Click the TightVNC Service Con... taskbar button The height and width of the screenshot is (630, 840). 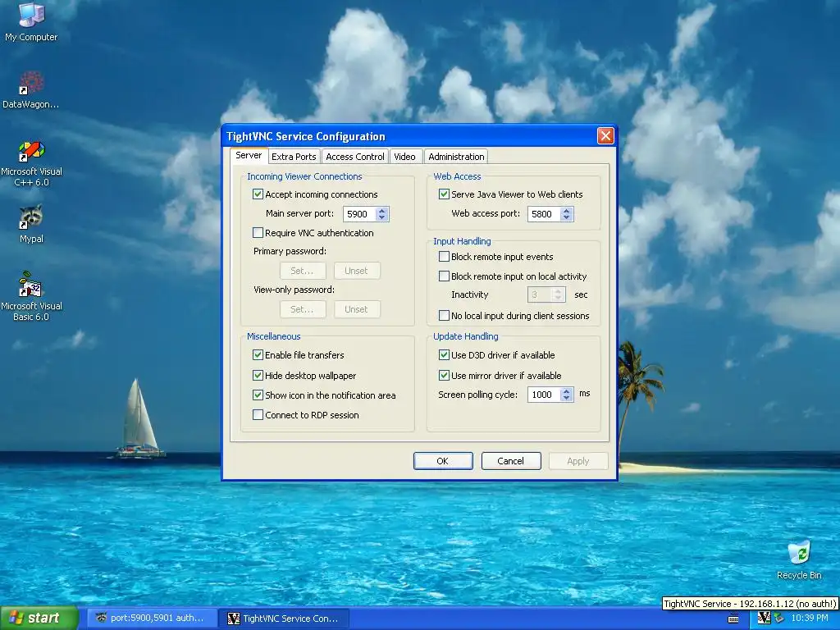(x=284, y=619)
